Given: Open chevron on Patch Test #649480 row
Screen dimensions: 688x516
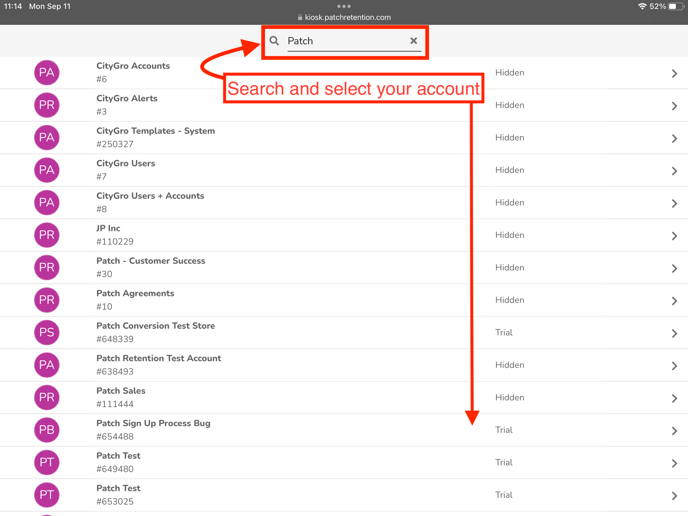Looking at the screenshot, I should click(x=674, y=463).
